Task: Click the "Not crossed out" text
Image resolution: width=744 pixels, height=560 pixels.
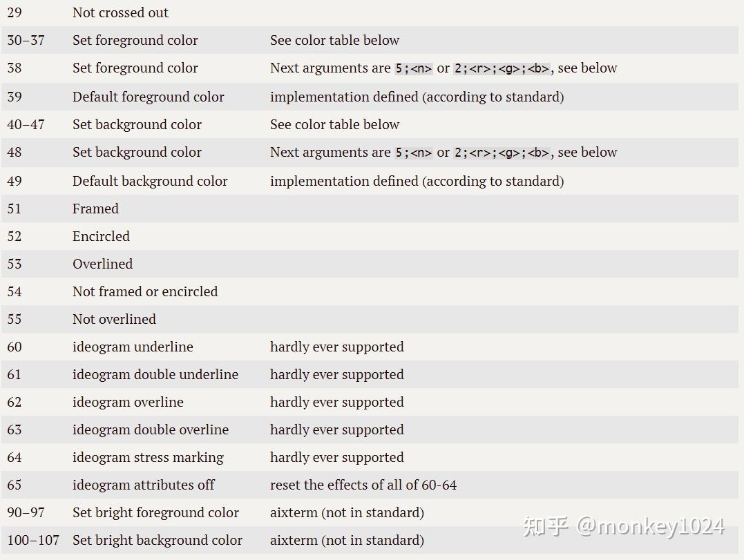Action: point(120,12)
